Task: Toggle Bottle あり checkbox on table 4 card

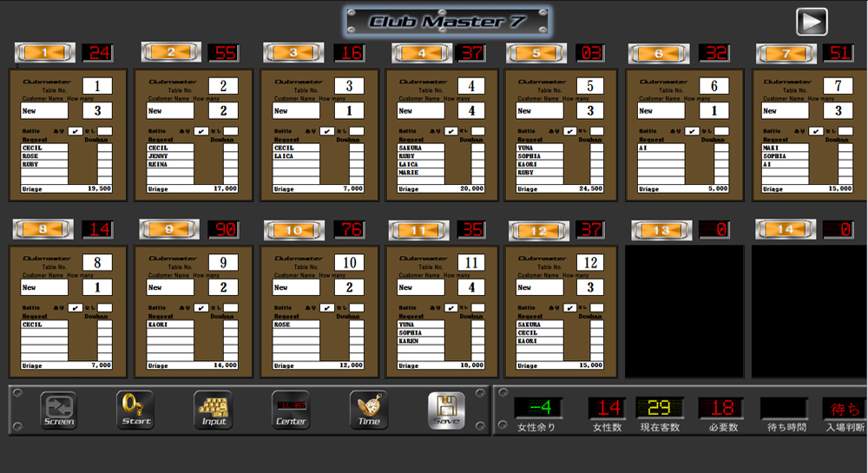Action: coord(450,131)
